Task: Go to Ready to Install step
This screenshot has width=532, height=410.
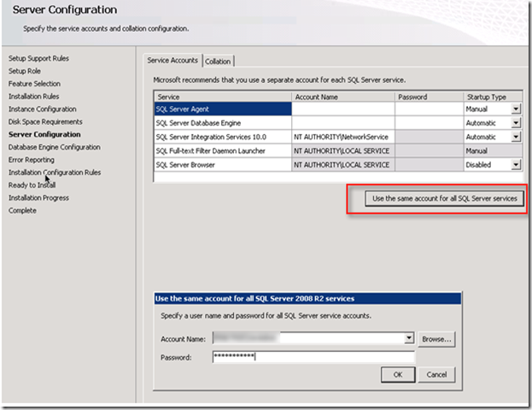Action: (32, 185)
